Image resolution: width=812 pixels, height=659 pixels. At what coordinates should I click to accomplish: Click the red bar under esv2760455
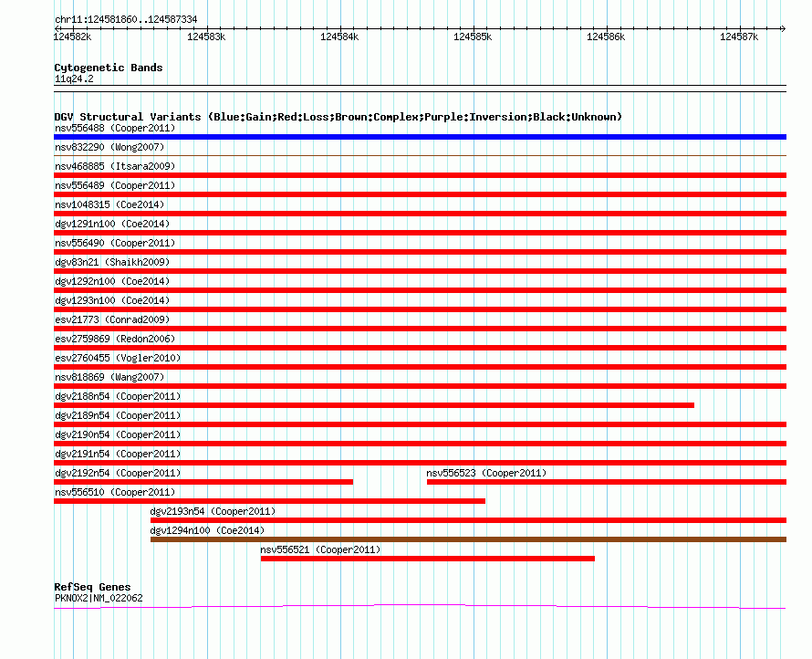(x=420, y=367)
